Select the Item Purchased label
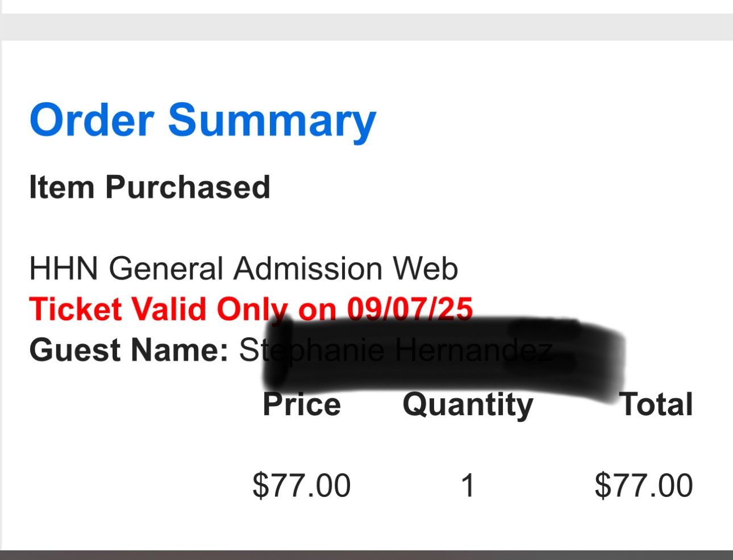 [x=149, y=187]
